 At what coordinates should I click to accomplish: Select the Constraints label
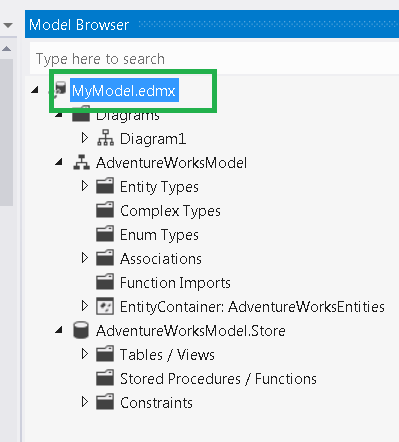[156, 403]
